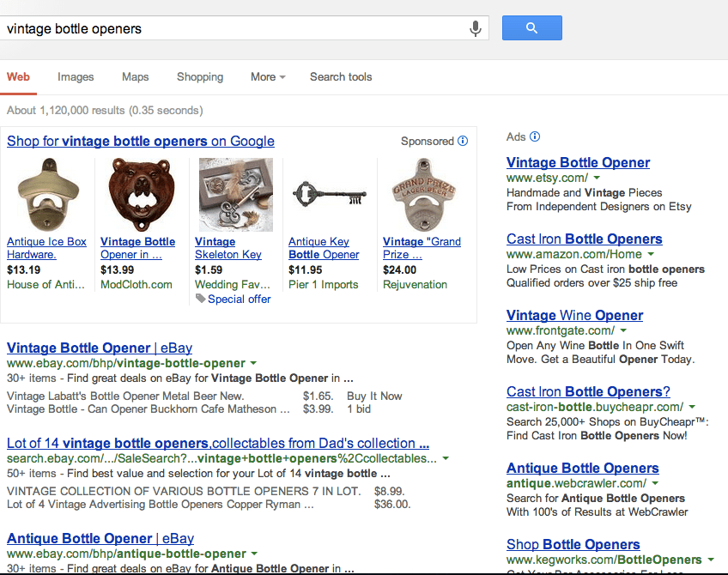
Task: Open the Maps tab
Action: (135, 76)
